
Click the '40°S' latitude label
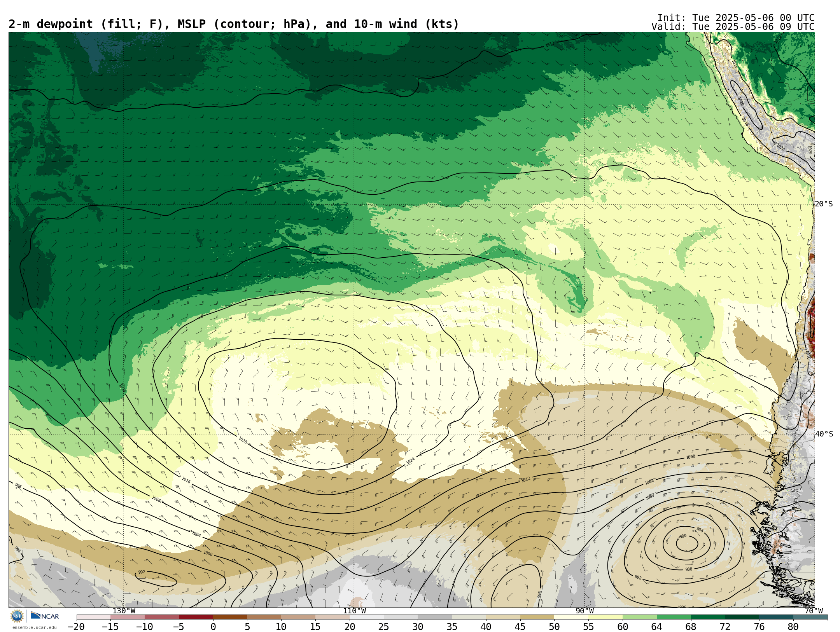824,434
